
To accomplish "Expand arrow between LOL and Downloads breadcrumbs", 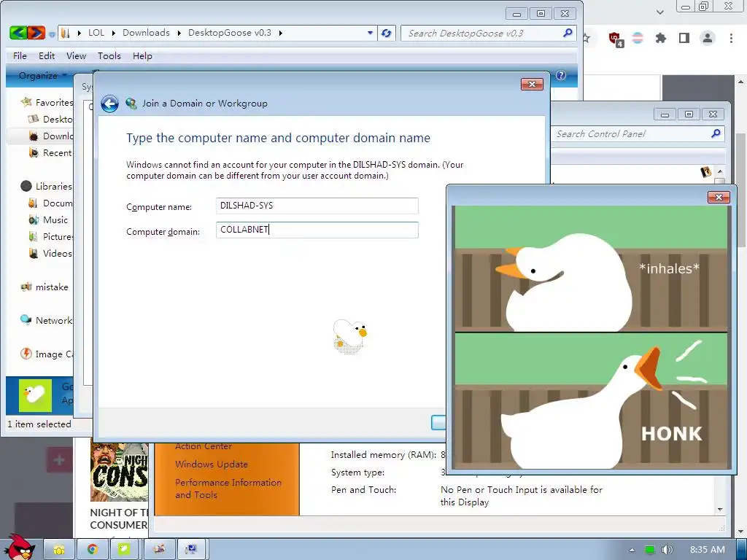I will [x=113, y=33].
